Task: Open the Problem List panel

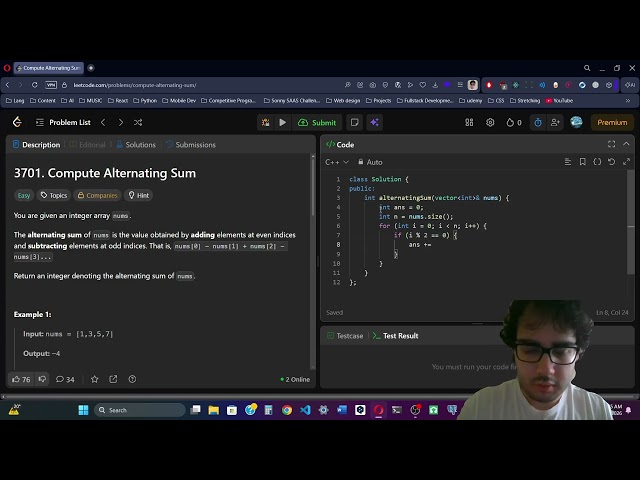Action: tap(63, 122)
